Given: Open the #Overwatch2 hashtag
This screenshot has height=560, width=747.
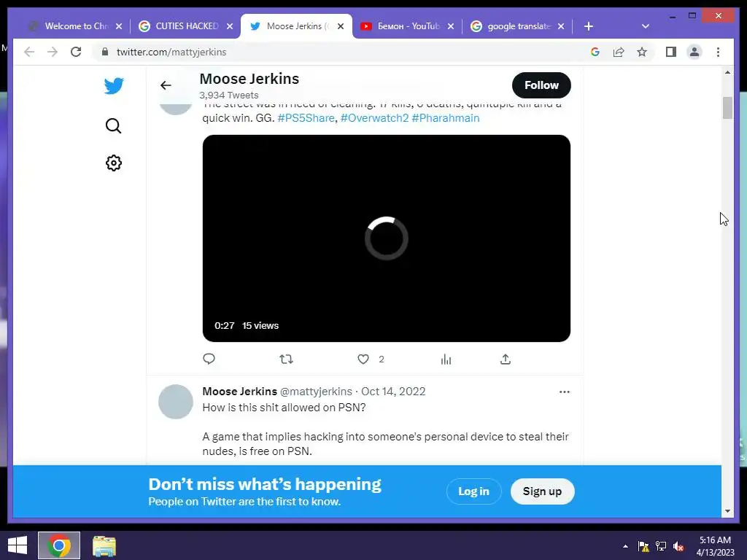Looking at the screenshot, I should click(374, 118).
